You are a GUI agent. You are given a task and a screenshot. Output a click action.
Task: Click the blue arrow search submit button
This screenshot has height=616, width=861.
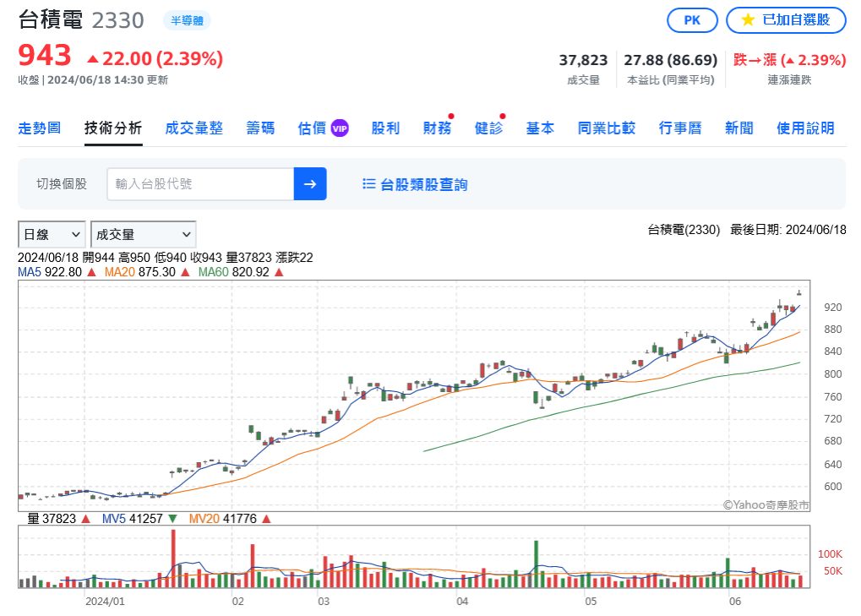pos(310,184)
